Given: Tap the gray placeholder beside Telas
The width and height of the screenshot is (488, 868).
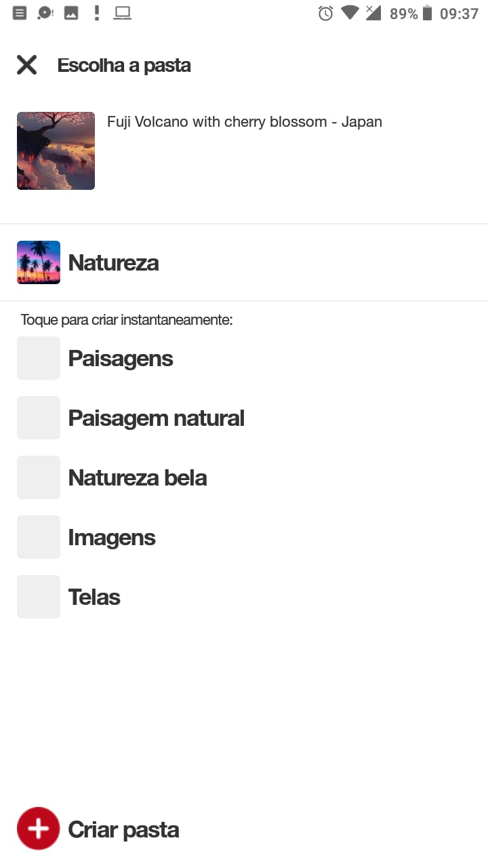Looking at the screenshot, I should pyautogui.click(x=39, y=597).
